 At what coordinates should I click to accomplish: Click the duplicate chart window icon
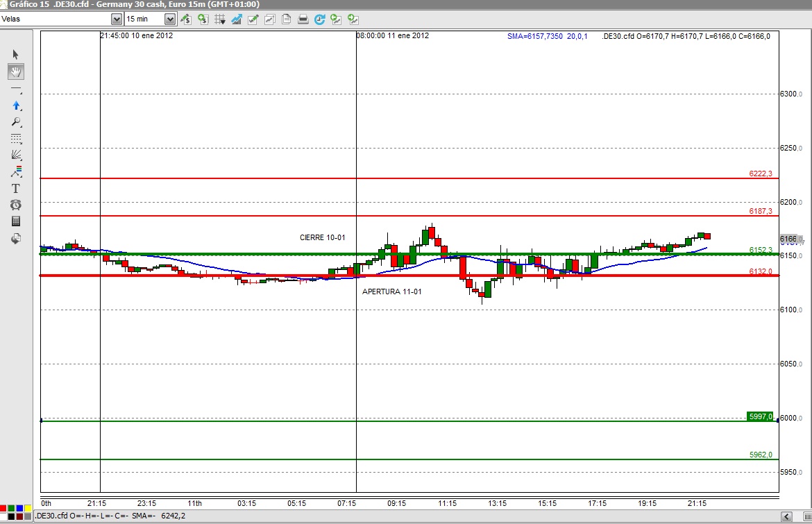click(x=270, y=19)
